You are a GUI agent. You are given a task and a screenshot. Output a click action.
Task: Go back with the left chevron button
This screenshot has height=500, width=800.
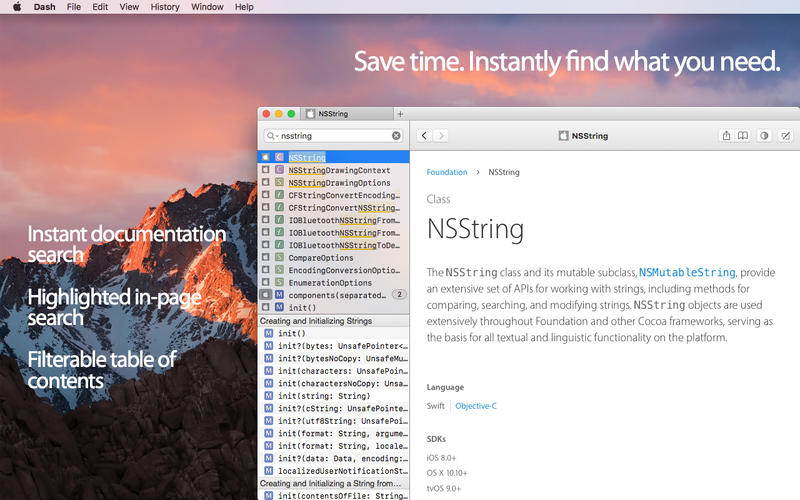click(x=424, y=136)
